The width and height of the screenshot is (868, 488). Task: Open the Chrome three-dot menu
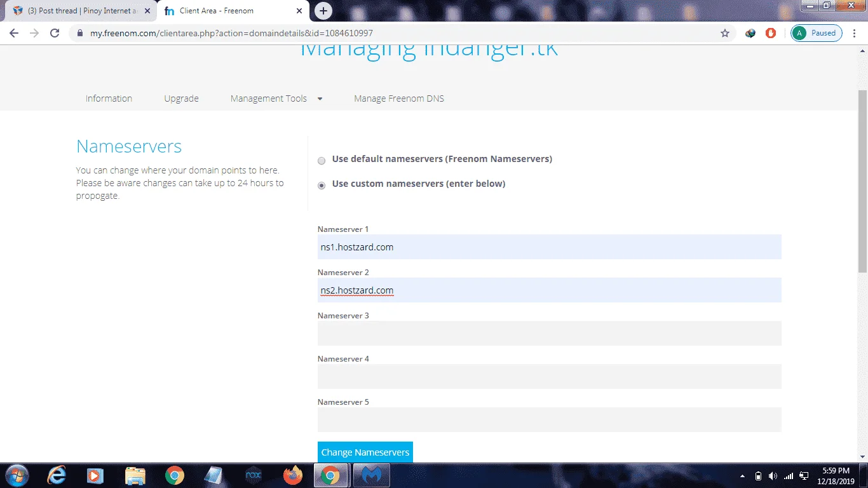855,33
